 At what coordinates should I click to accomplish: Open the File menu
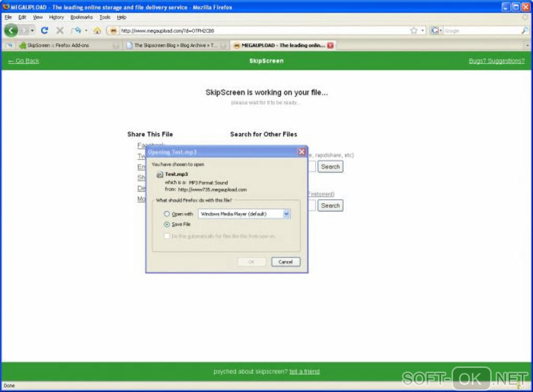click(x=8, y=17)
